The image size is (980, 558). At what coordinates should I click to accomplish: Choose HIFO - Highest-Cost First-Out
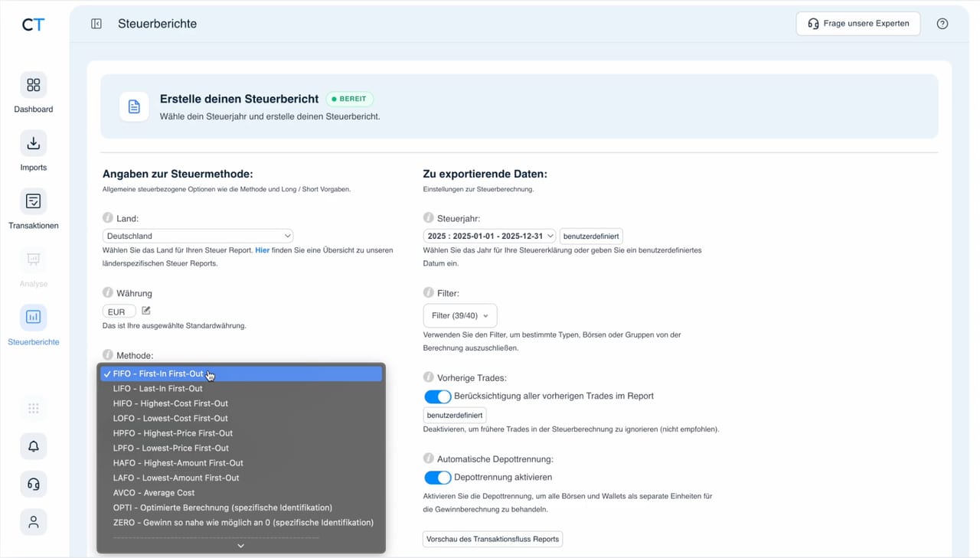tap(241, 403)
